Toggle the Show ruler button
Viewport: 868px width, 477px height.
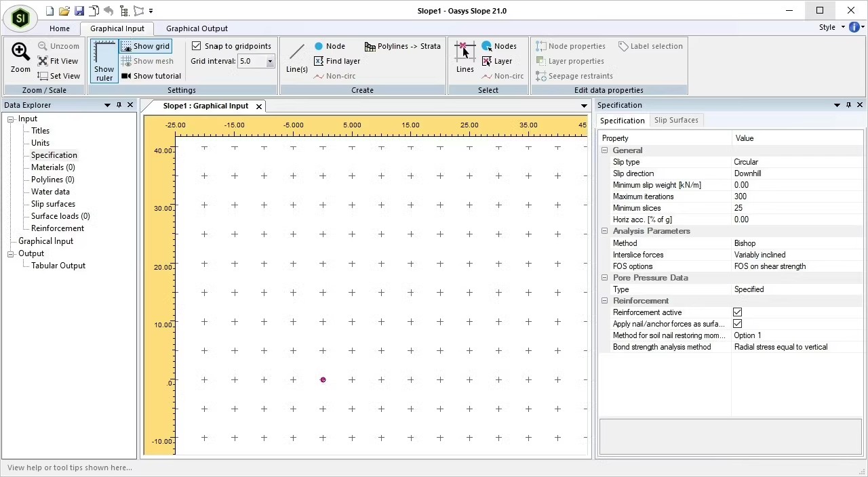pos(104,61)
